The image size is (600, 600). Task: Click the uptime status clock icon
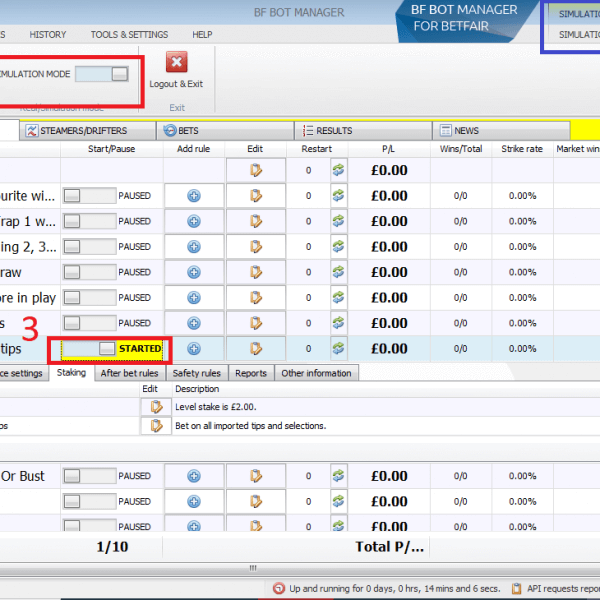[x=279, y=588]
